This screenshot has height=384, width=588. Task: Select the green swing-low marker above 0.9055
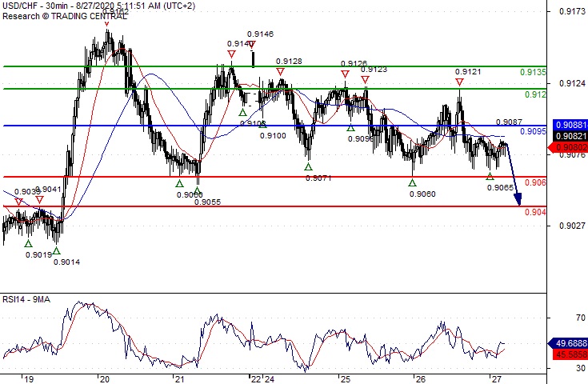(198, 191)
